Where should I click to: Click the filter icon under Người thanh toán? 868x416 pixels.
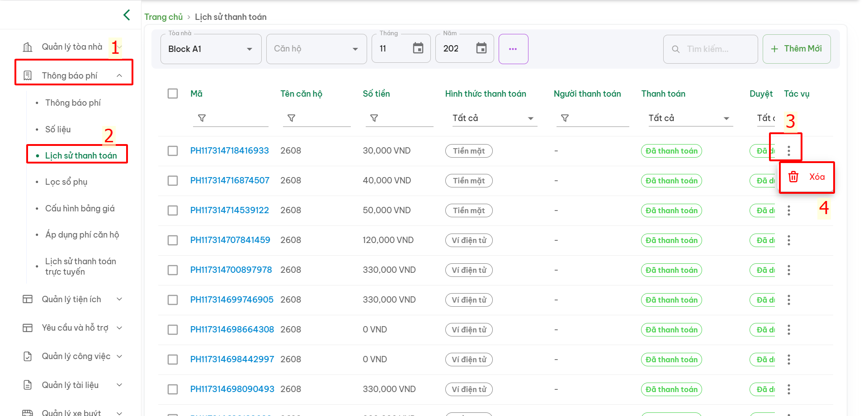[x=565, y=118]
